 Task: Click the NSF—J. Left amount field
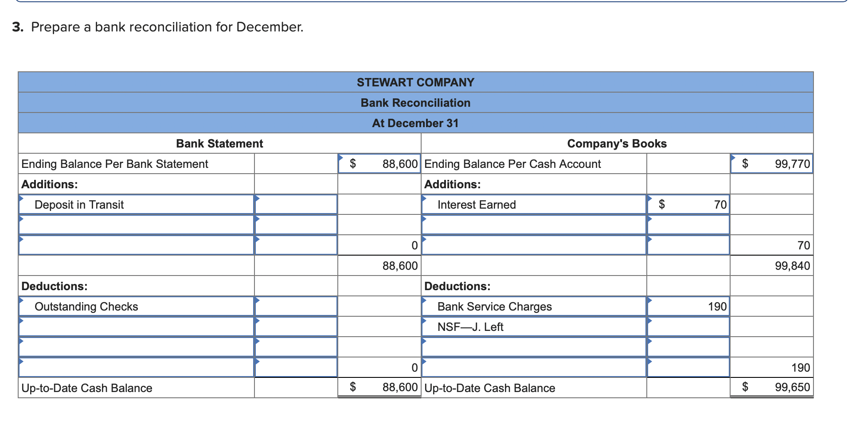688,327
